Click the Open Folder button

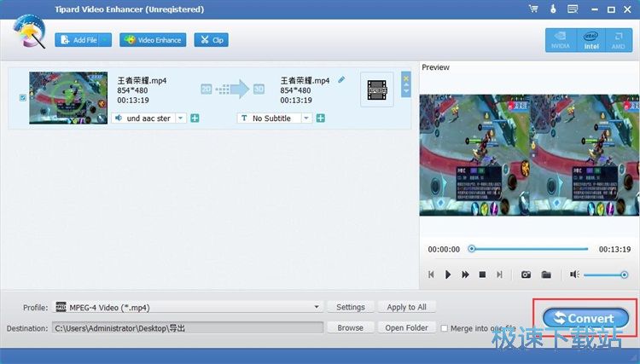pyautogui.click(x=406, y=327)
